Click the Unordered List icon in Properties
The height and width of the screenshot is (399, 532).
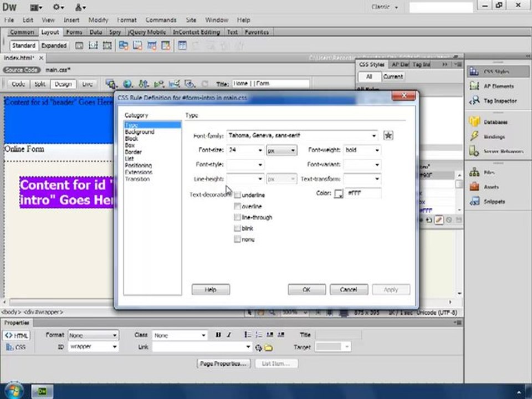click(x=248, y=335)
